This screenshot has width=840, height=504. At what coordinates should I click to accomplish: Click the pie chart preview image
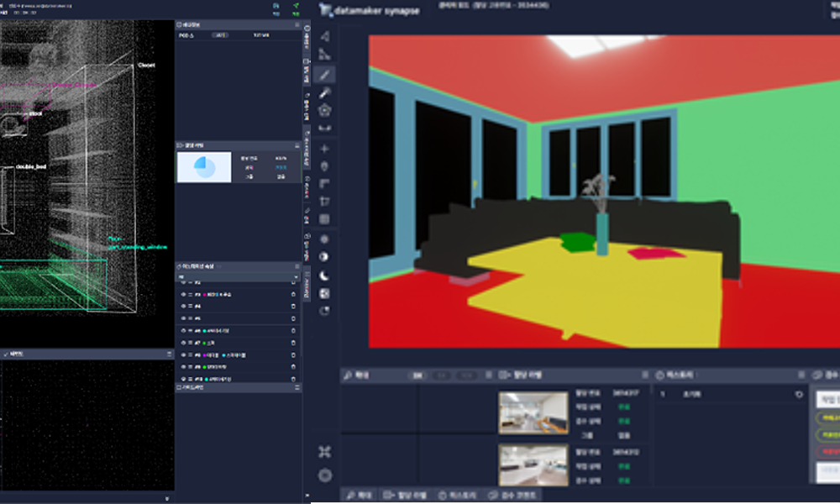coord(204,167)
